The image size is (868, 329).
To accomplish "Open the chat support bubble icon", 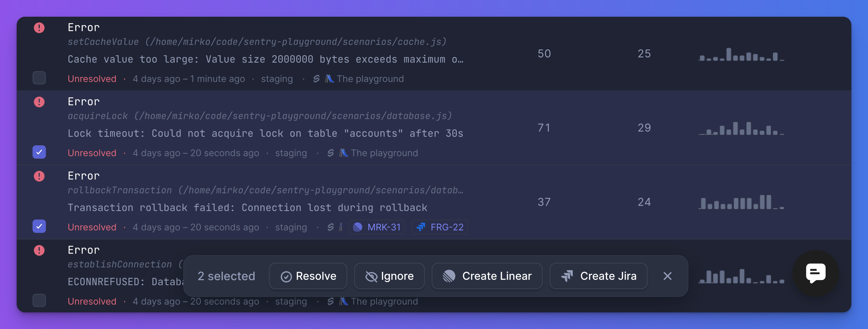I will click(x=815, y=273).
